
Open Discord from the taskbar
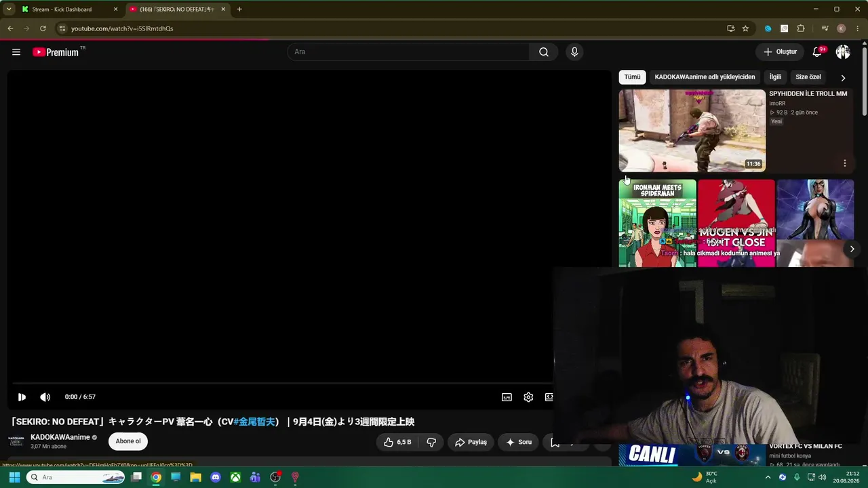tap(216, 477)
